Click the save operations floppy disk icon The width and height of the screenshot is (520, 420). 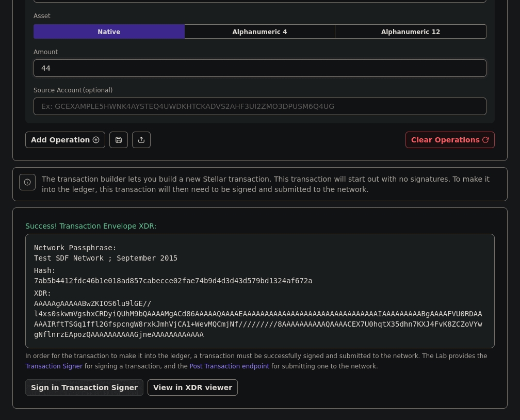119,140
